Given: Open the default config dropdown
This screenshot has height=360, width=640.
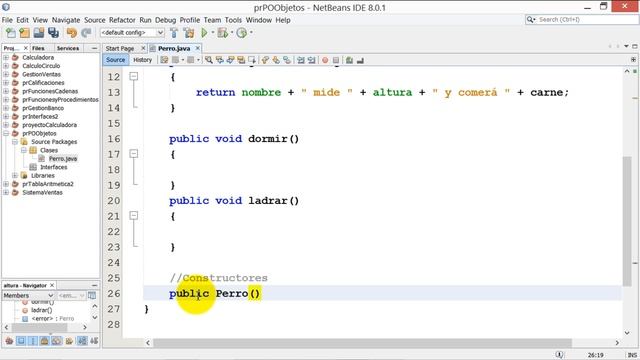Looking at the screenshot, I should tap(132, 33).
